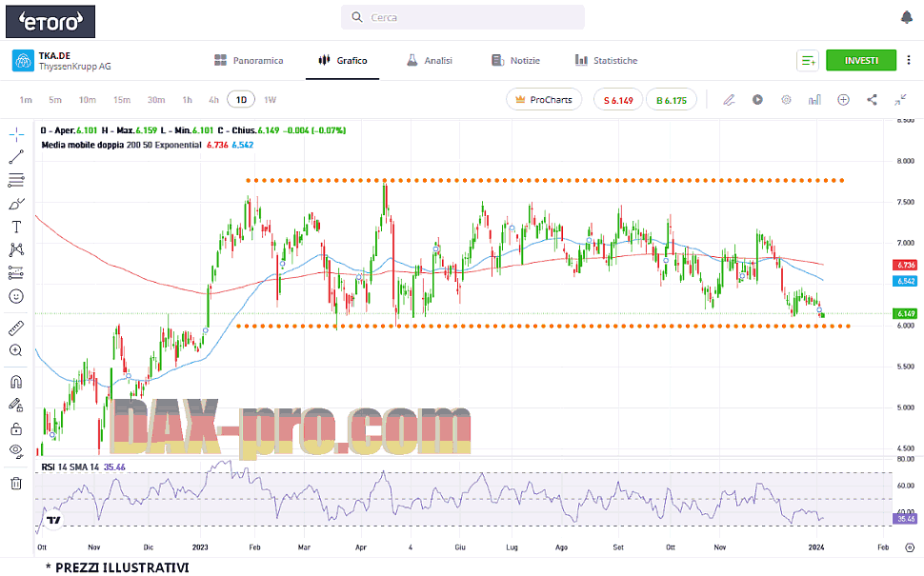Click the TradingView logo on the chart

(x=53, y=520)
